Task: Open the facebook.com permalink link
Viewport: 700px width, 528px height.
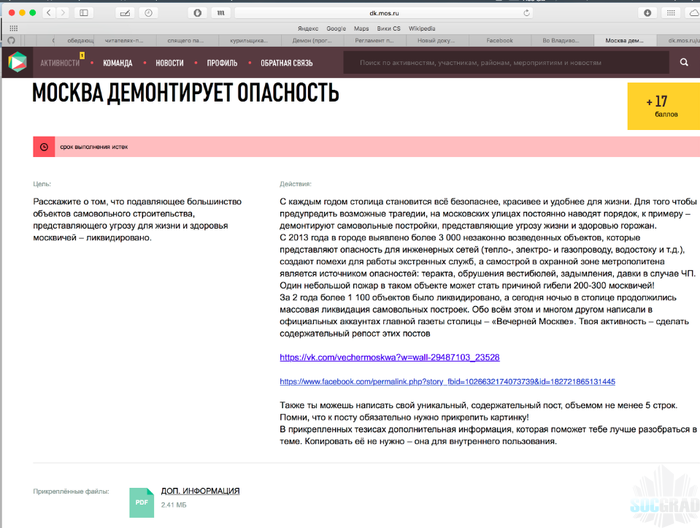Action: 447,382
